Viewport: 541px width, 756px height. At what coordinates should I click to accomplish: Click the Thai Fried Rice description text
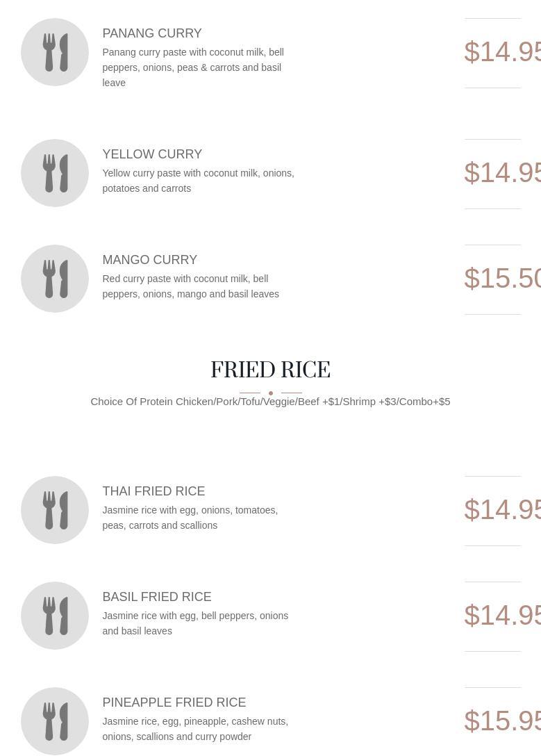pyautogui.click(x=190, y=518)
